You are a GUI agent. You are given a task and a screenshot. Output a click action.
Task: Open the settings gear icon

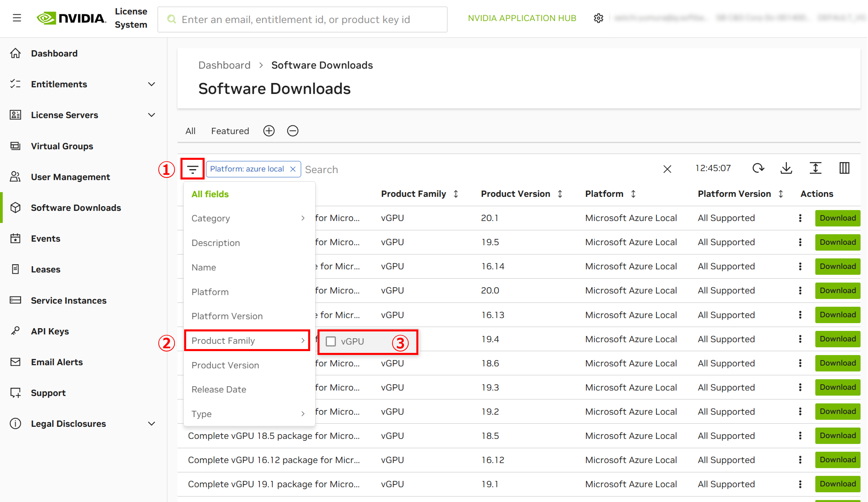click(x=599, y=18)
